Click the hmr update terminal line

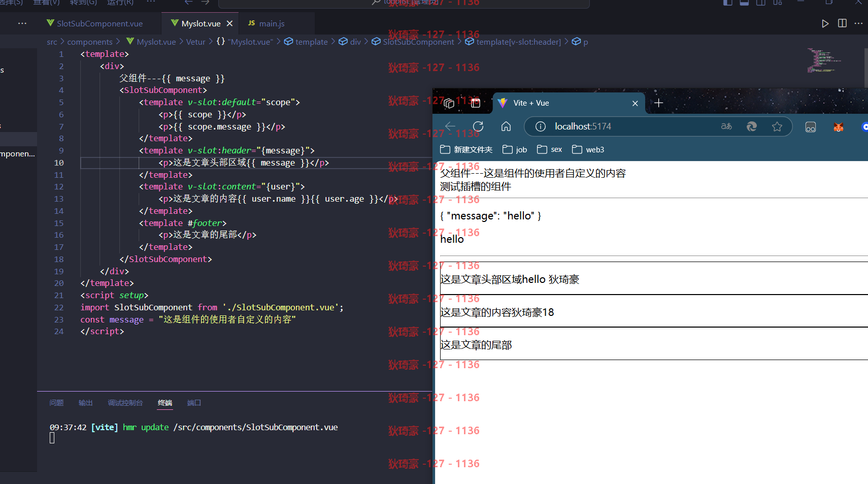pos(193,428)
